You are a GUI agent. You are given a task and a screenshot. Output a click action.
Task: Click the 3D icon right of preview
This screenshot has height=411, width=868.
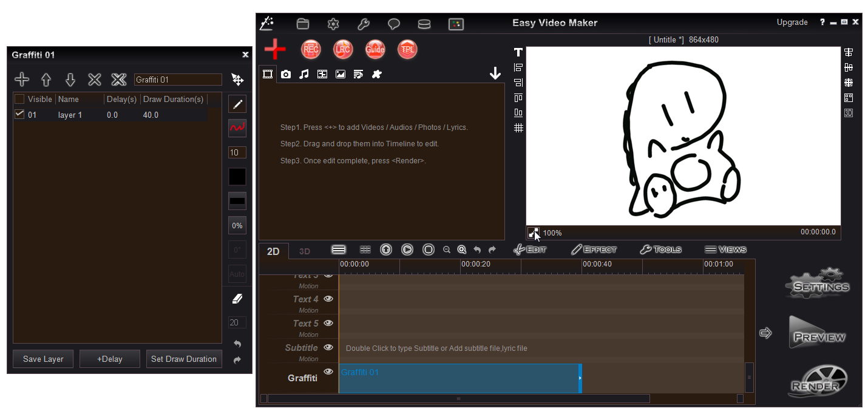coord(849,113)
